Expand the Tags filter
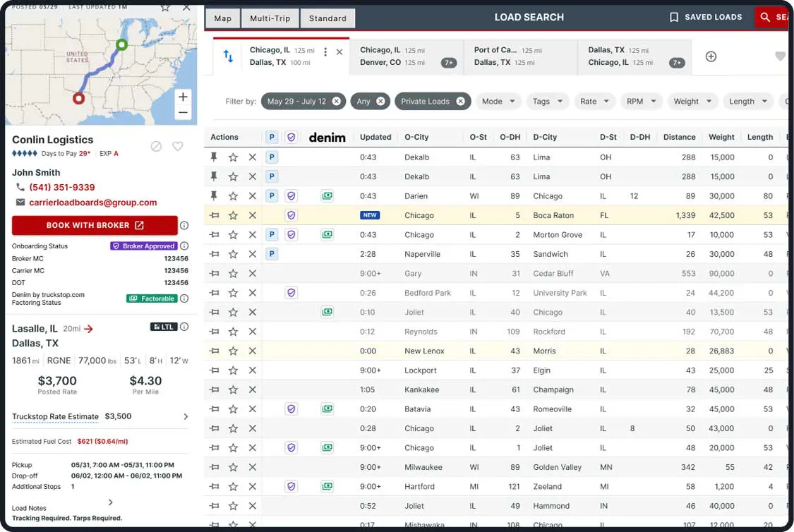The image size is (794, 532). tap(548, 101)
